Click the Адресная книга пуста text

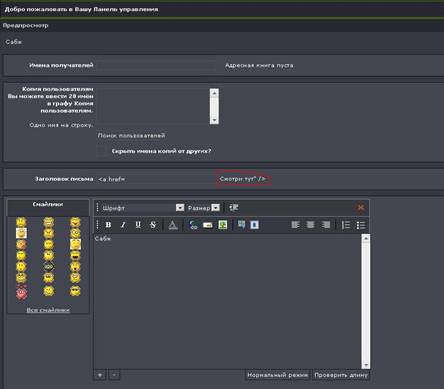coord(259,65)
